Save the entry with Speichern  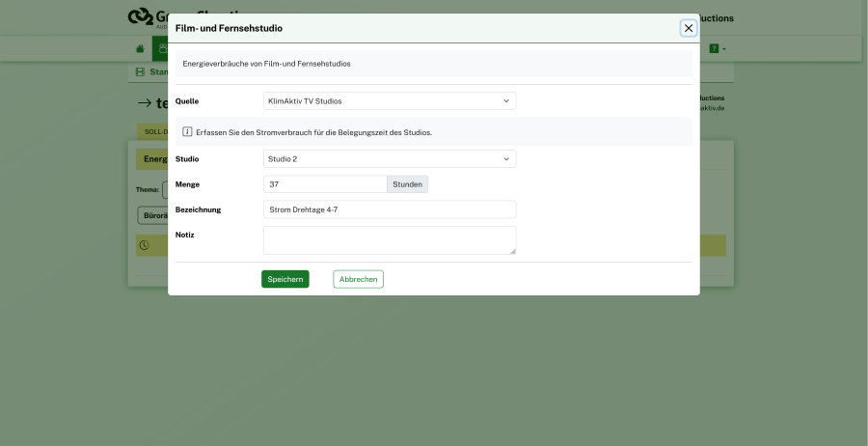[285, 279]
